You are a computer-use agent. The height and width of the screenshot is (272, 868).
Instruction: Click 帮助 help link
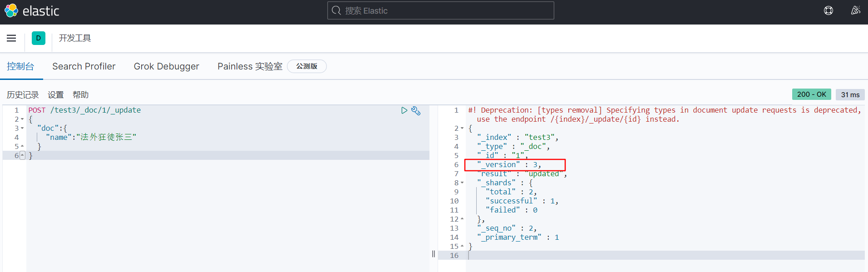tap(80, 95)
